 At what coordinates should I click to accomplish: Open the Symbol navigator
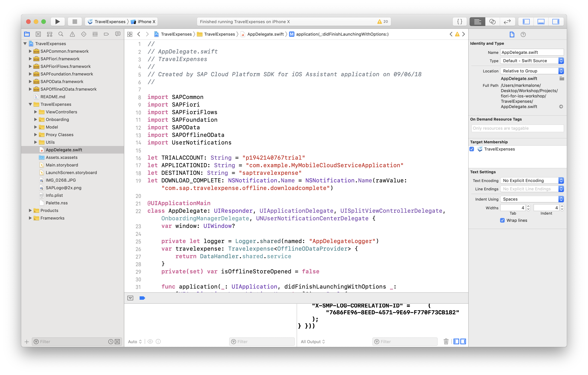(x=50, y=34)
